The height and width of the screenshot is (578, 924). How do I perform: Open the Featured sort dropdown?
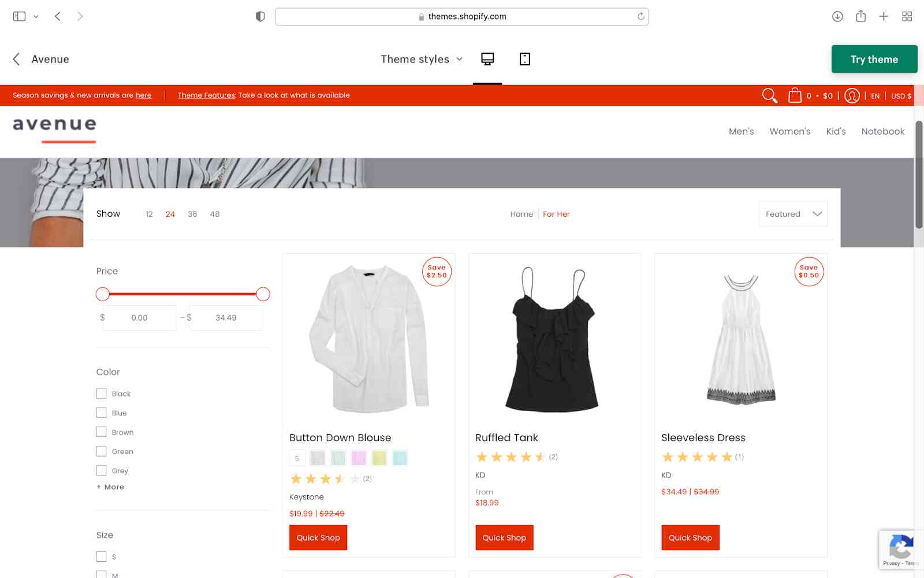click(x=793, y=214)
